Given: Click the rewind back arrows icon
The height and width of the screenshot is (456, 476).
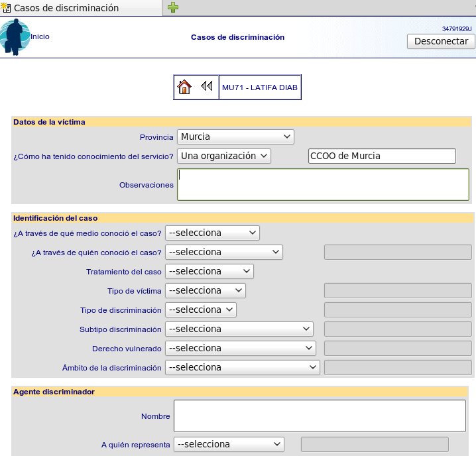Looking at the screenshot, I should click(206, 86).
